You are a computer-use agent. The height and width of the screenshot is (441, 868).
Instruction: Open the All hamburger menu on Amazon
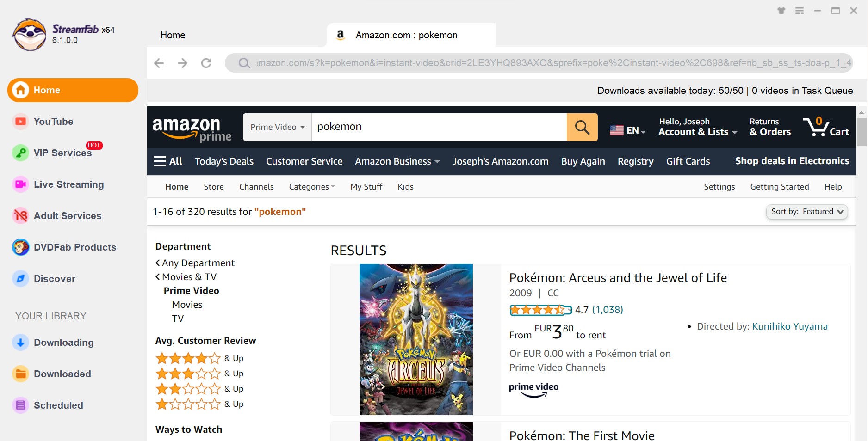[x=168, y=161]
